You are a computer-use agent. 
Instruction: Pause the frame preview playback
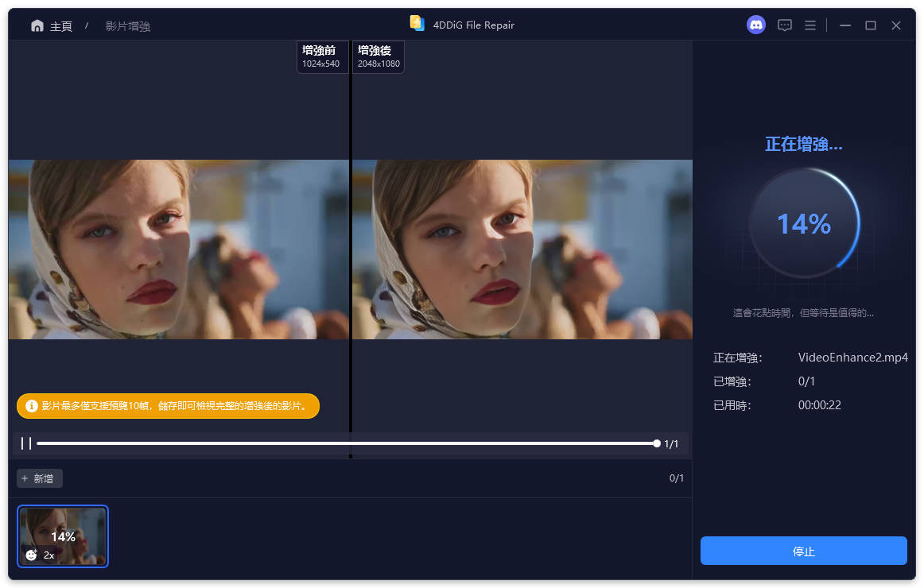25,443
